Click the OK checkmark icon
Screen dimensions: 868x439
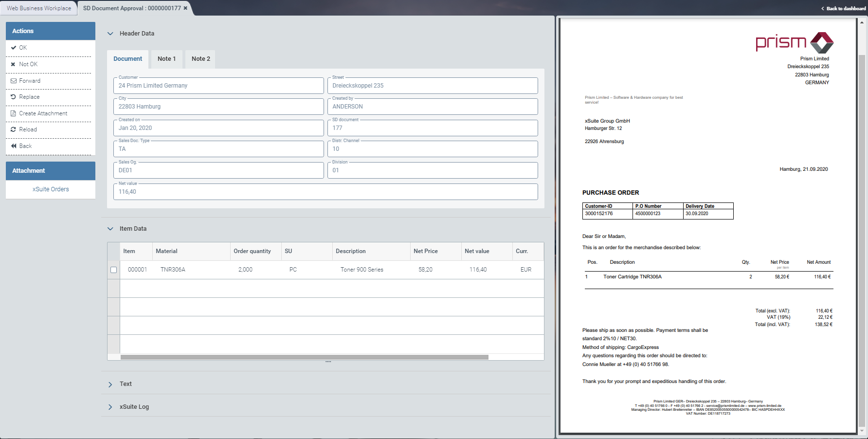click(x=14, y=48)
